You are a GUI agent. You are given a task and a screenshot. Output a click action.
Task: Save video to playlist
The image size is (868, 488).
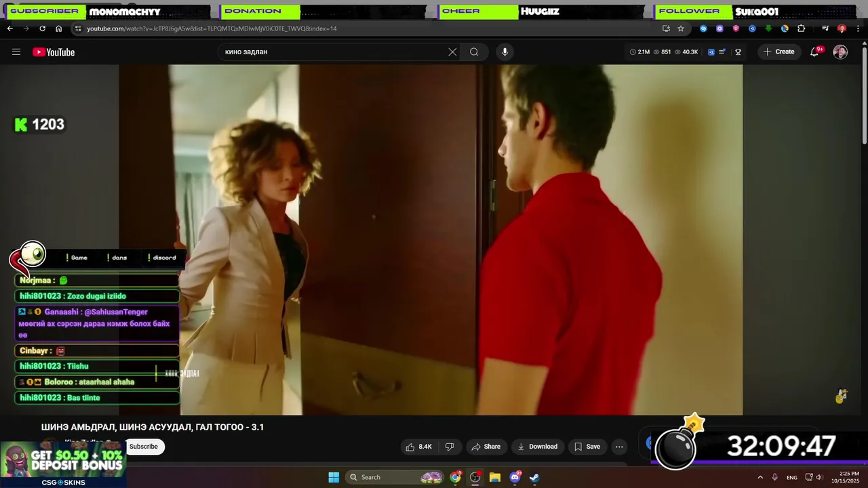click(587, 447)
